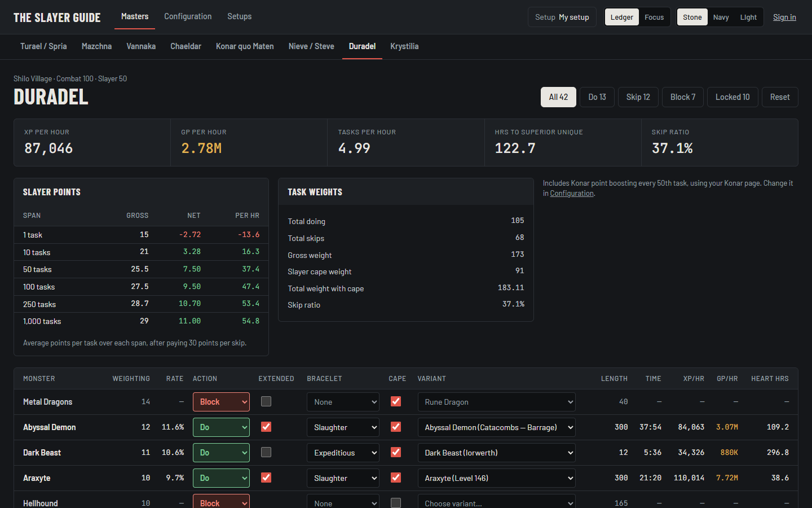Open the Setup My setup selector

click(x=562, y=17)
